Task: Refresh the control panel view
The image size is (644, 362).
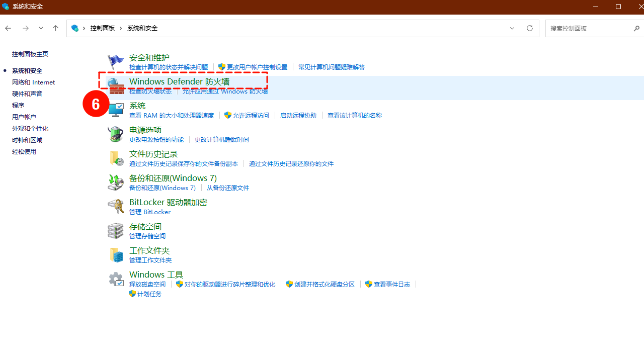Action: tap(530, 28)
